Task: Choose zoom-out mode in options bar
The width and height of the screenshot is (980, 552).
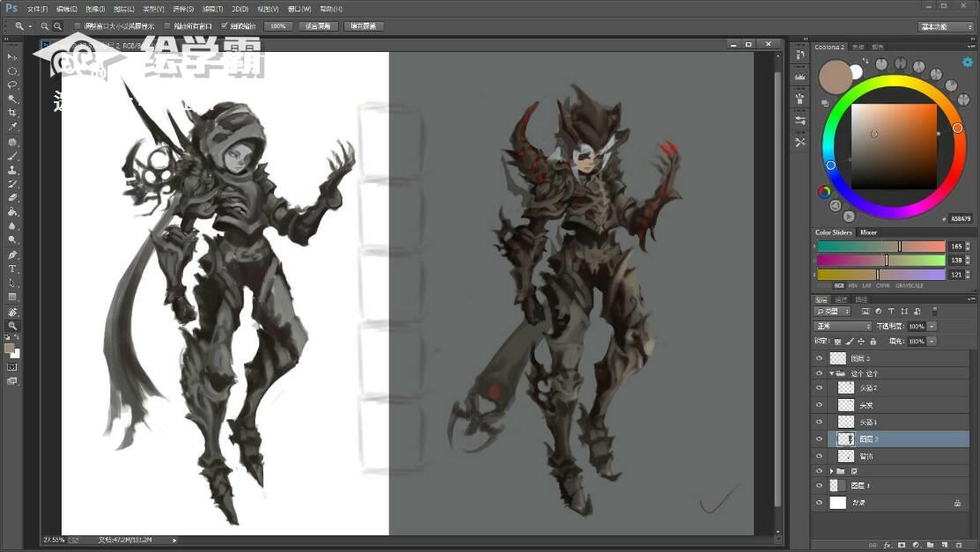Action: point(57,26)
